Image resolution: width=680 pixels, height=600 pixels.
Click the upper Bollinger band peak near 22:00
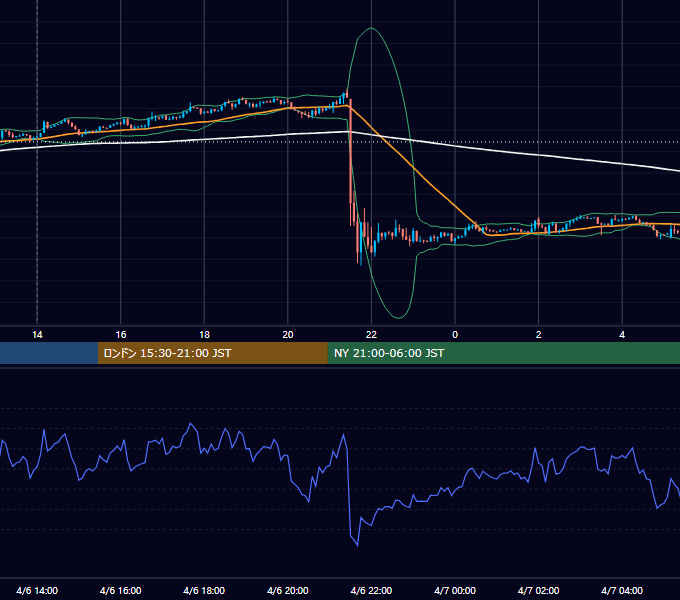(x=371, y=28)
